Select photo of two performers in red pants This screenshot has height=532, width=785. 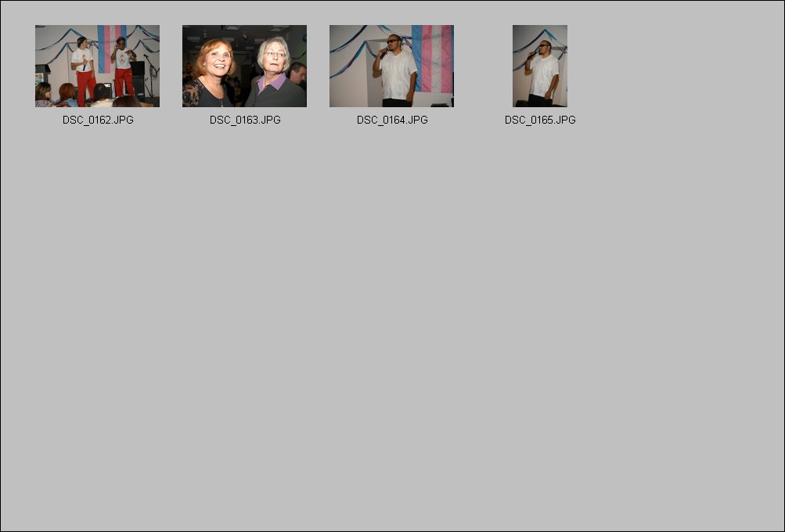click(x=97, y=66)
